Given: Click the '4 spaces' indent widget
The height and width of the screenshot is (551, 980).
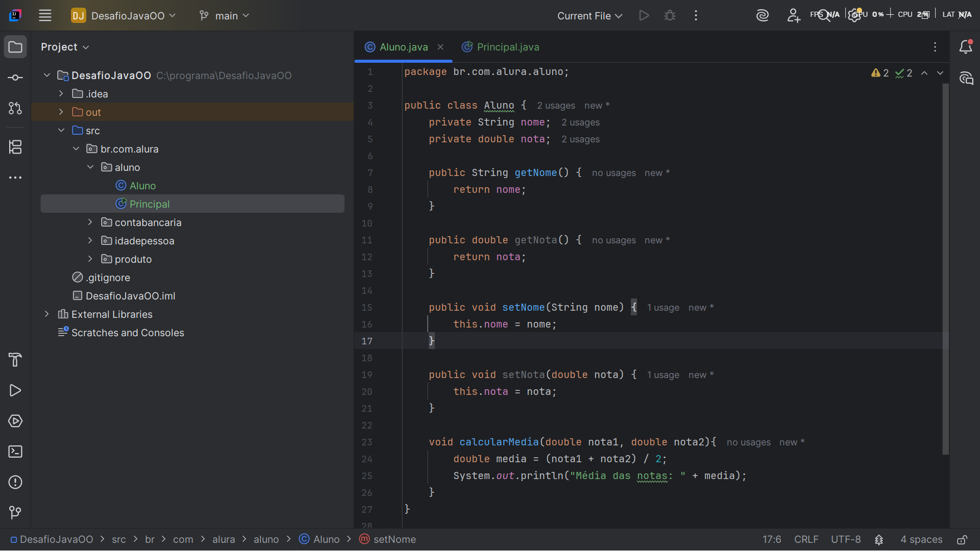Looking at the screenshot, I should pos(921,540).
